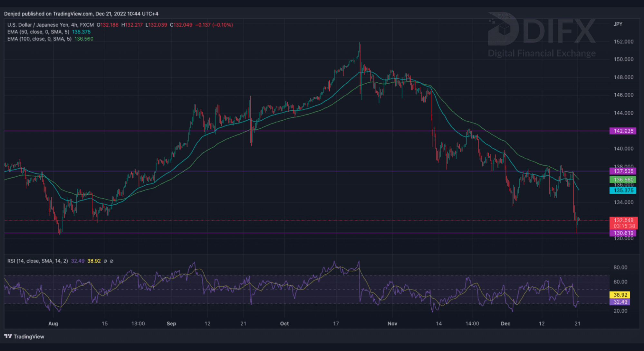Click the red current price label 132.049
The width and height of the screenshot is (644, 351).
[623, 220]
